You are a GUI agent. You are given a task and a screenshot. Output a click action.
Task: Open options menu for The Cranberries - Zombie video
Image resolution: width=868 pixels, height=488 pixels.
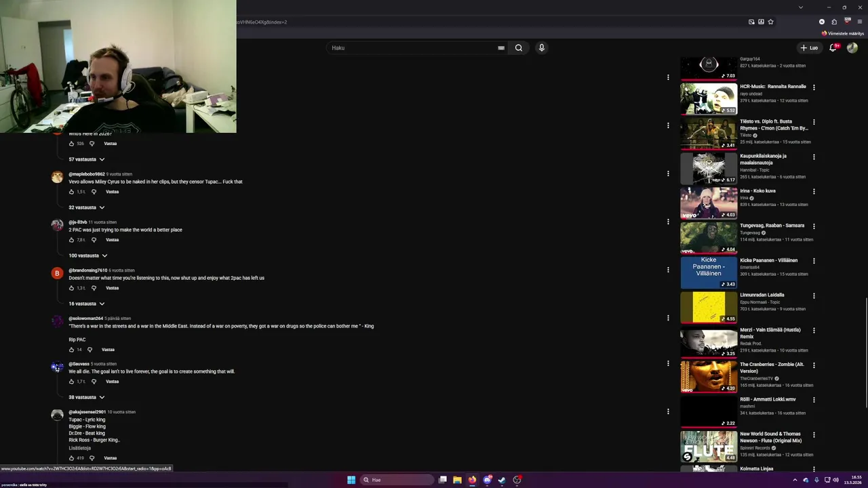(814, 365)
